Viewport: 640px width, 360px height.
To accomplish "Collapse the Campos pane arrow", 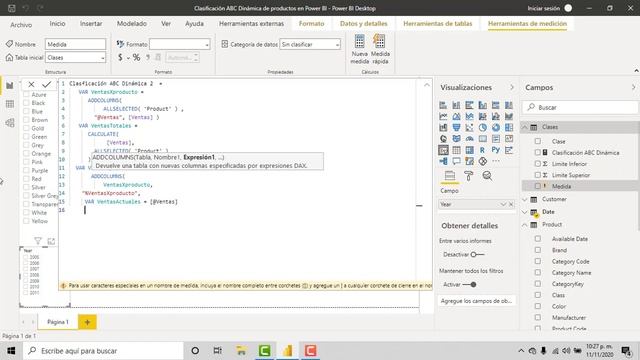I will coord(633,87).
